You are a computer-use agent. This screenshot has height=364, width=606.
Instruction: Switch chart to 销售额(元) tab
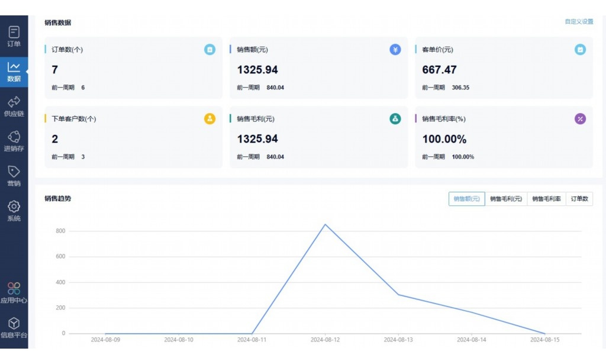[x=467, y=199]
